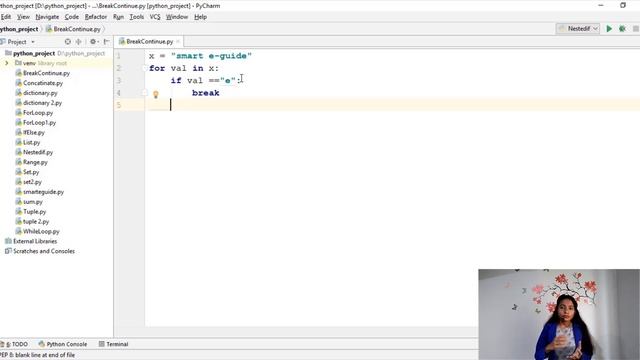Select tuple 2.py file
Viewport: 640px width, 360px height.
36,222
